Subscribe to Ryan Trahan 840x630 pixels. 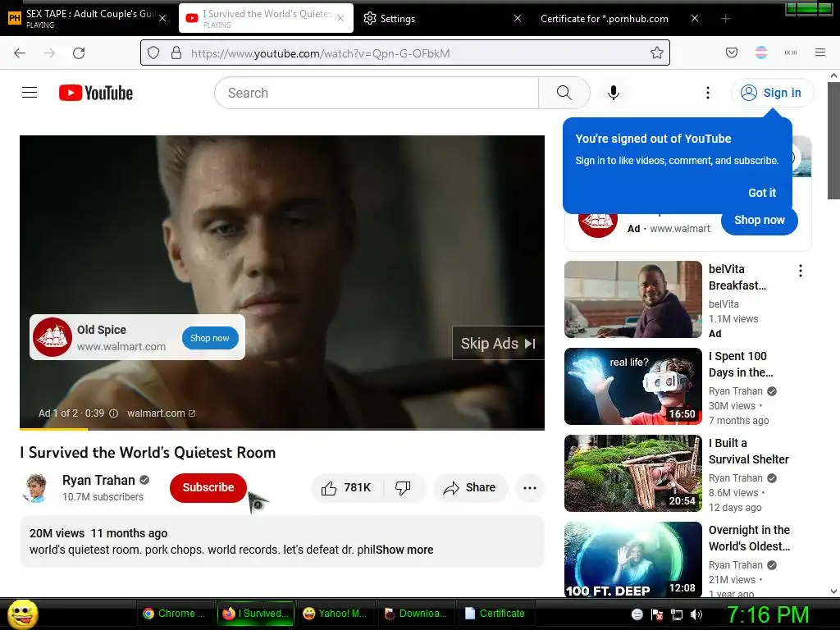208,487
